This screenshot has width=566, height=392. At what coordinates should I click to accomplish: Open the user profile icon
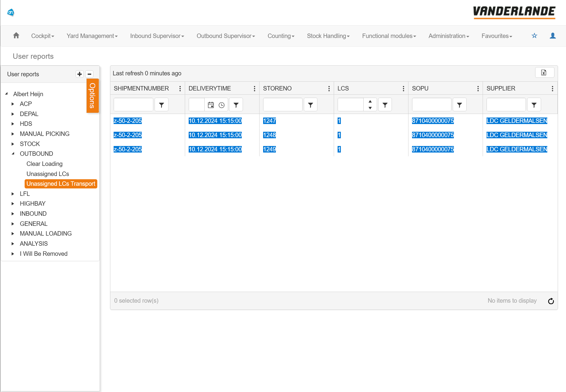click(x=553, y=36)
